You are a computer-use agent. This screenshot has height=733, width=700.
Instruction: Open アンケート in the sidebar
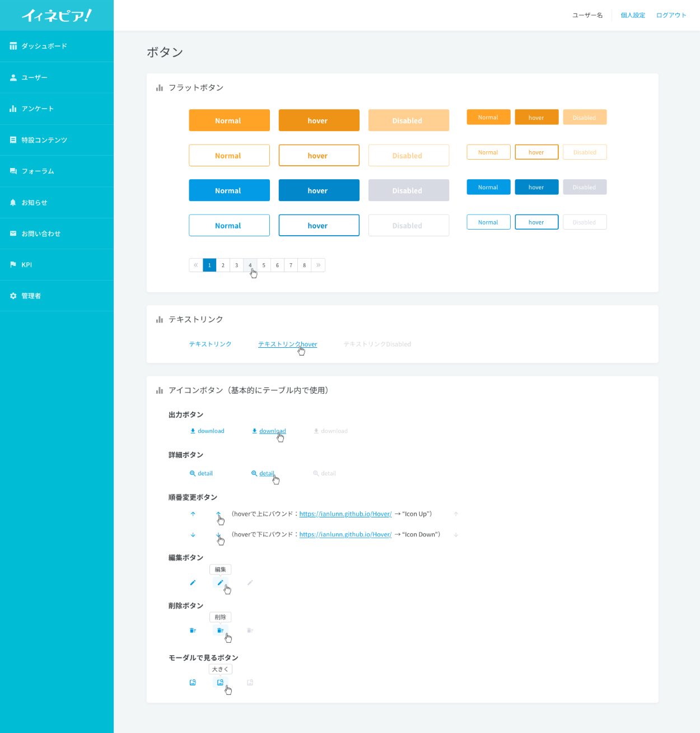coord(38,109)
